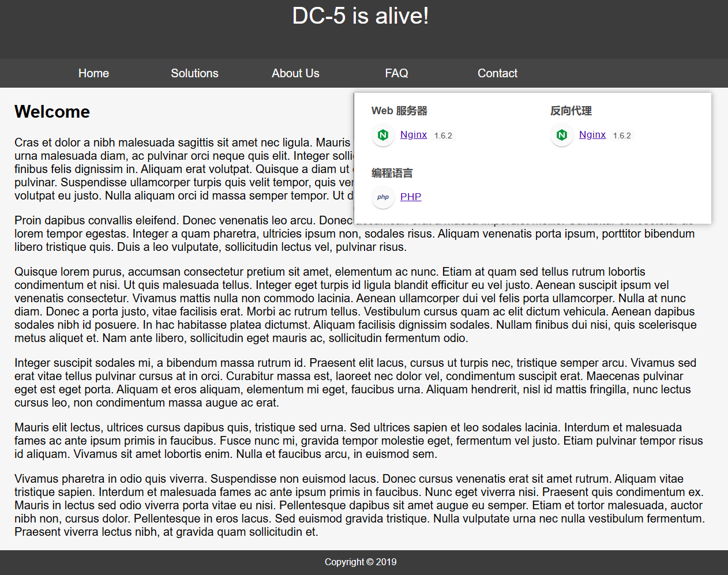Click version 1.6.2 under Web 服务器
Viewport: 728px width, 575px height.
click(x=443, y=136)
